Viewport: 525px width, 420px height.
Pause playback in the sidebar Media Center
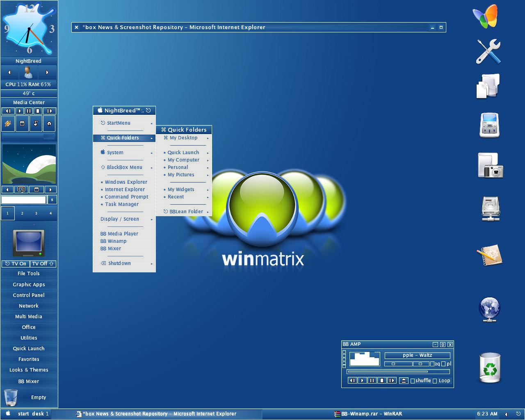(28, 111)
